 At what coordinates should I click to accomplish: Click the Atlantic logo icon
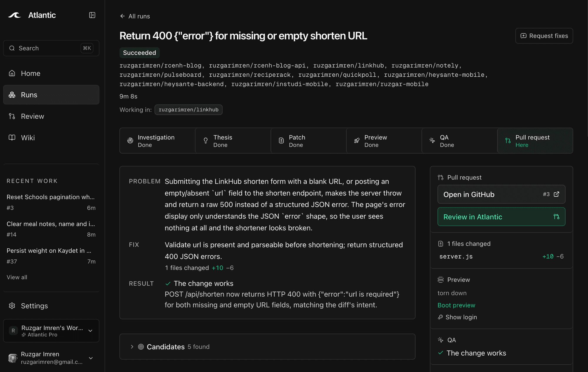(x=14, y=15)
